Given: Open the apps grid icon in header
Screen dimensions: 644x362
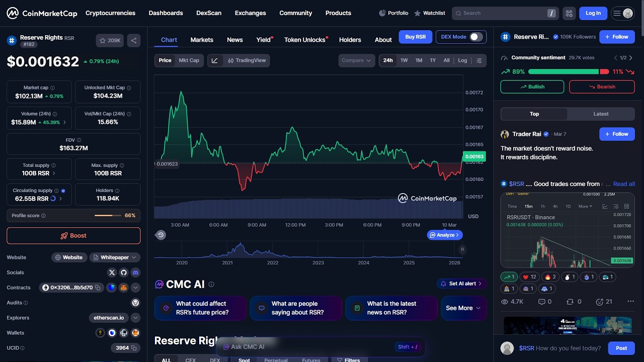Looking at the screenshot, I should click(569, 13).
